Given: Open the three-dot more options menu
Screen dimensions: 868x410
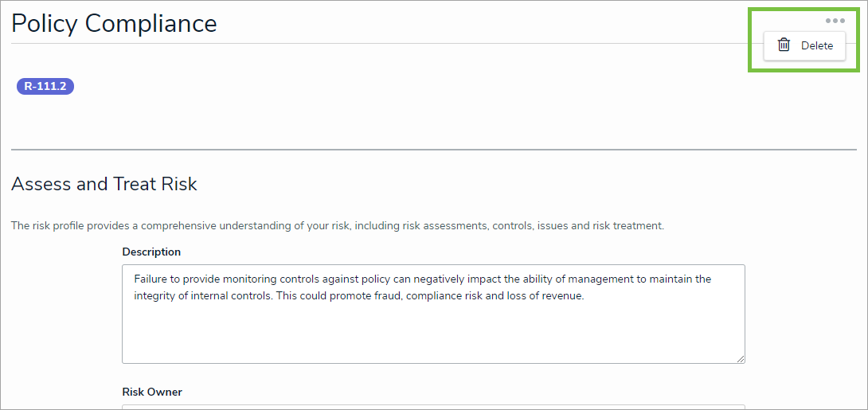Looking at the screenshot, I should click(835, 21).
